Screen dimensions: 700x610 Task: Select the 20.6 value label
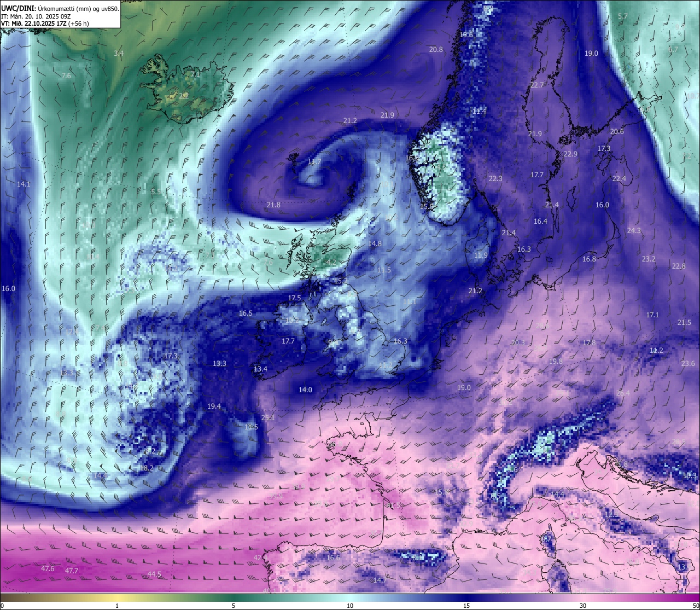click(x=617, y=132)
